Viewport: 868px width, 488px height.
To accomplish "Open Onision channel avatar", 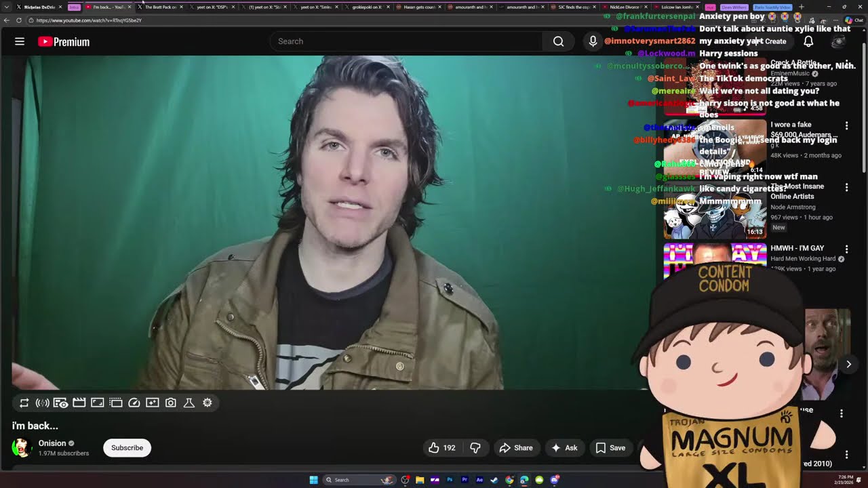I will tap(22, 448).
